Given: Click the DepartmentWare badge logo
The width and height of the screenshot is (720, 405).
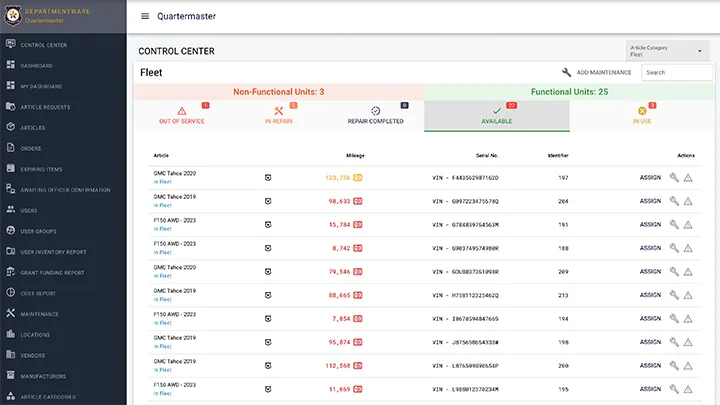Looking at the screenshot, I should click(11, 16).
